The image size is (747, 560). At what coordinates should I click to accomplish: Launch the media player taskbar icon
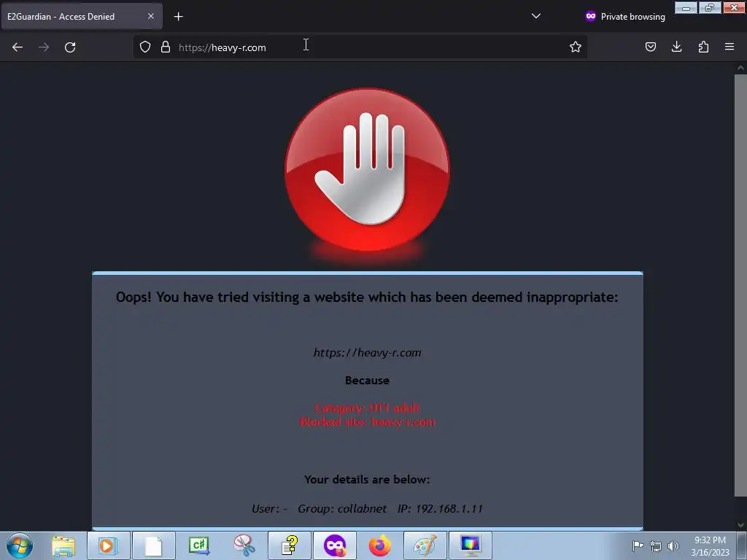click(x=108, y=545)
